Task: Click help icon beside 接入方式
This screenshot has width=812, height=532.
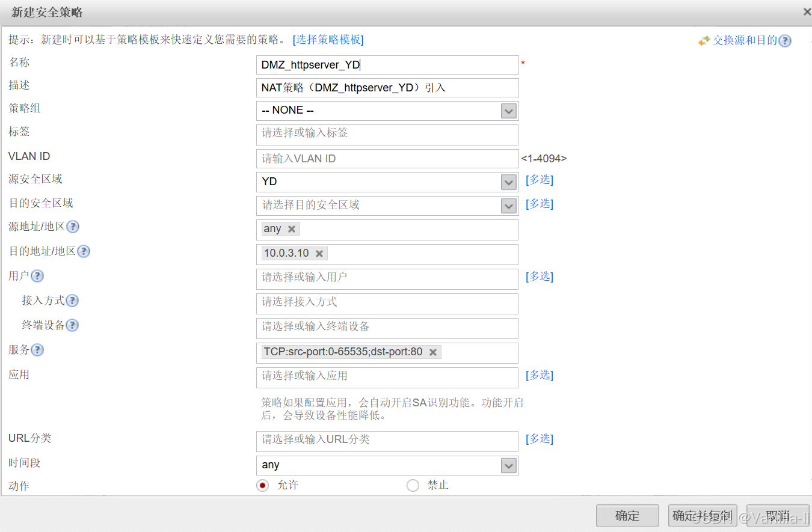Action: 72,301
